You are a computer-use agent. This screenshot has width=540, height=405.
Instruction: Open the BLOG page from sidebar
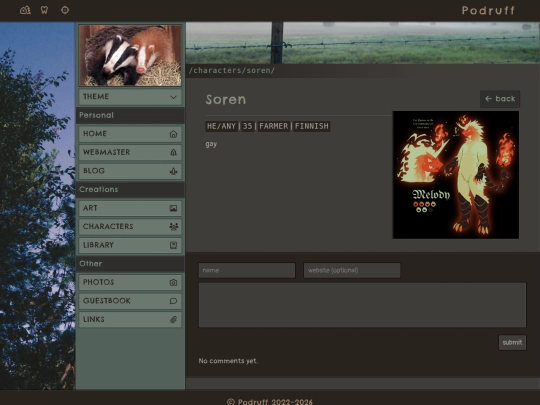click(x=130, y=171)
